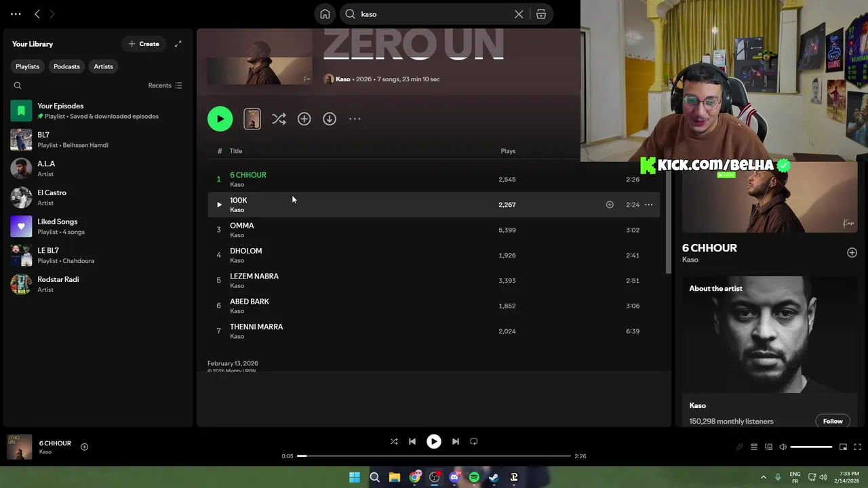Open Windows Start menu
This screenshot has height=488, width=868.
click(355, 477)
